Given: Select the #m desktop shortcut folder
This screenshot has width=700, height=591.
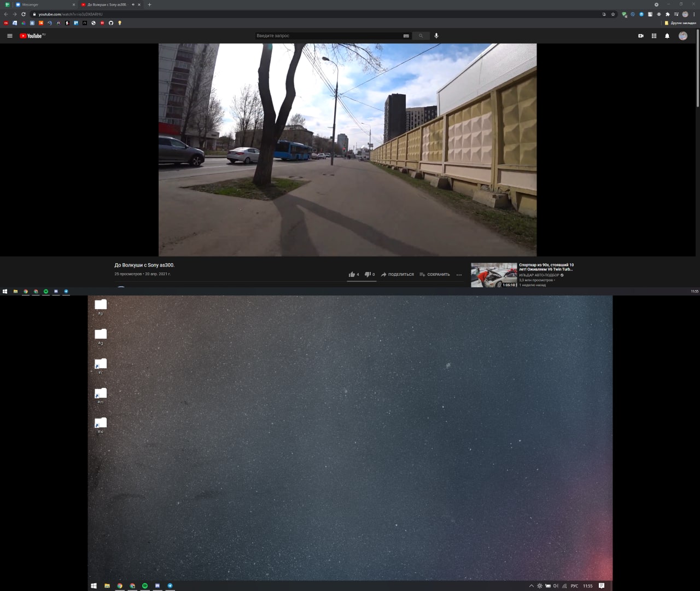Looking at the screenshot, I should pyautogui.click(x=101, y=396).
